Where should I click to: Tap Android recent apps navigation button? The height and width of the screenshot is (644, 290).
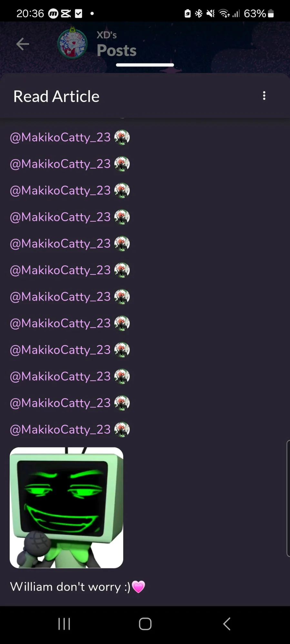[x=64, y=624]
